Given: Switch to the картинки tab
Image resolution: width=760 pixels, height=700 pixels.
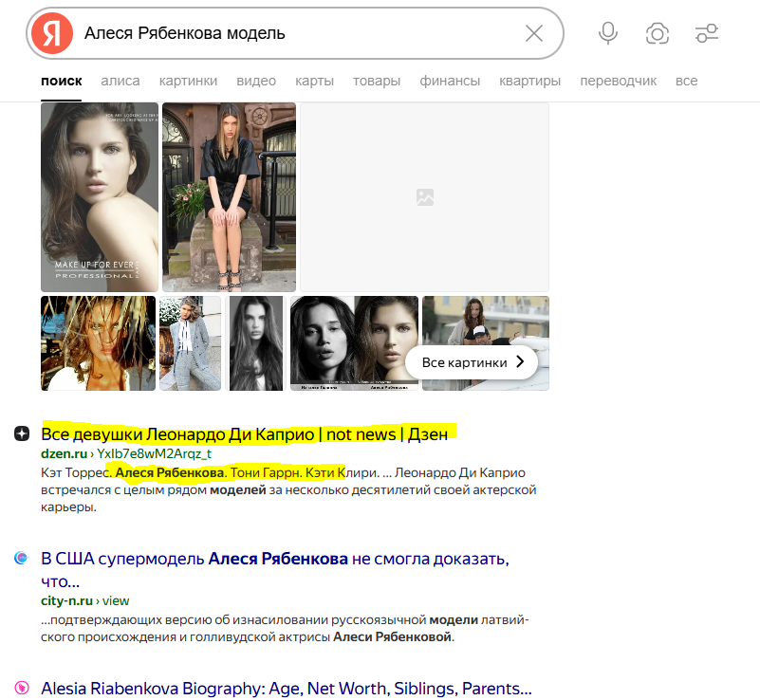Looking at the screenshot, I should 188,81.
